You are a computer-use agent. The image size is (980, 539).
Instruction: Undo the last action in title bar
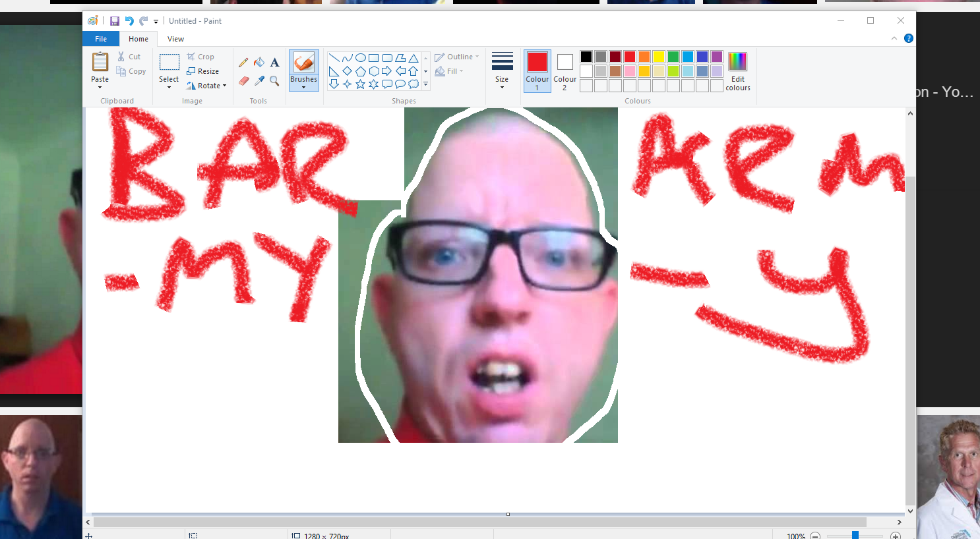129,21
